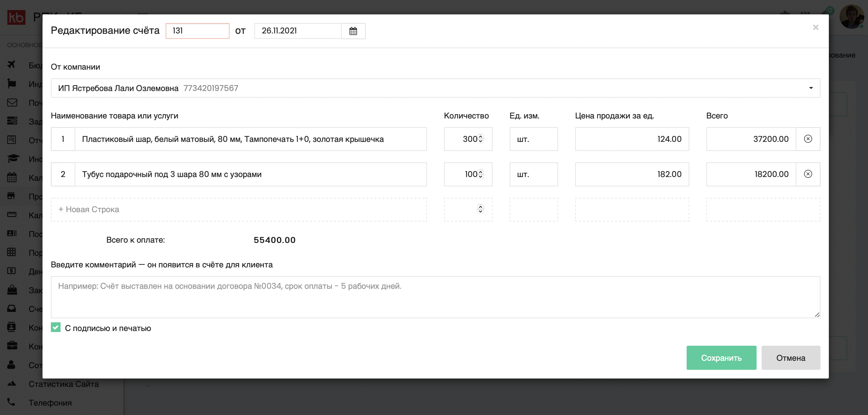Open Статистика Сайта menu item
The image size is (868, 415).
pyautogui.click(x=63, y=384)
